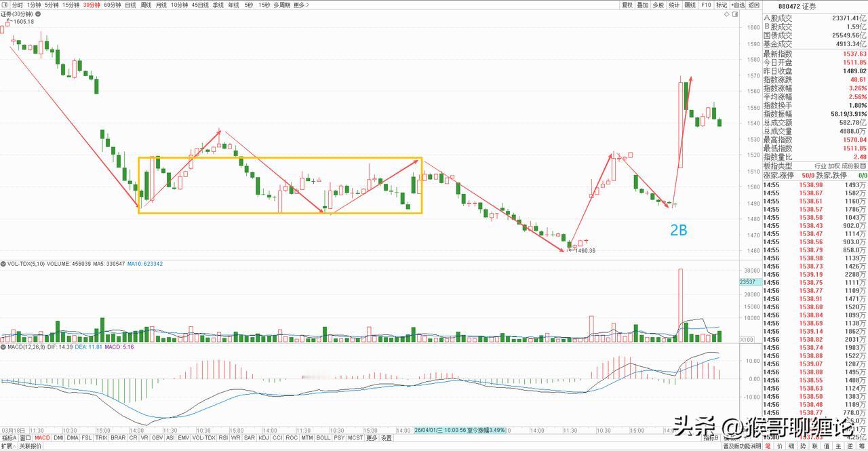Select the 15分钟 period tab

click(71, 5)
